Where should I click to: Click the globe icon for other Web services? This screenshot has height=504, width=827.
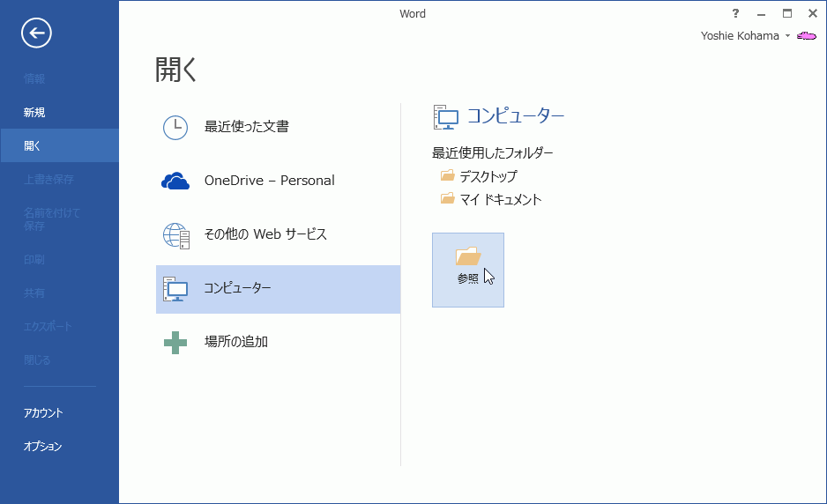tap(175, 235)
